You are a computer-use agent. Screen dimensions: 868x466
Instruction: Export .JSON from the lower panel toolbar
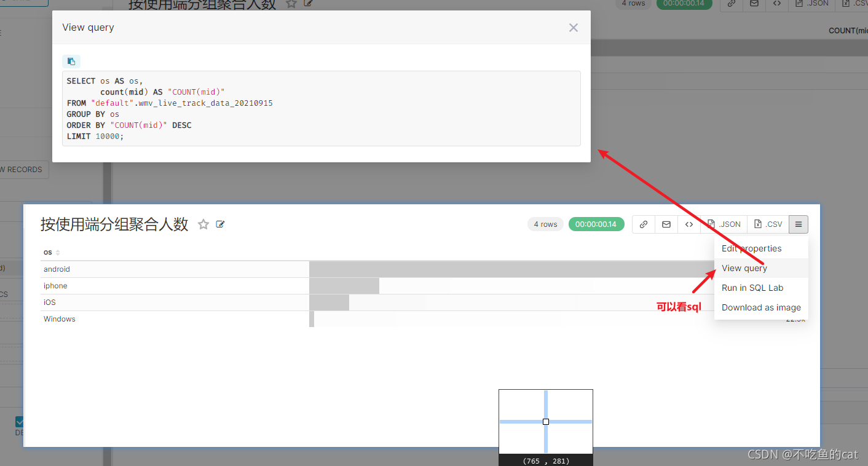click(x=724, y=224)
